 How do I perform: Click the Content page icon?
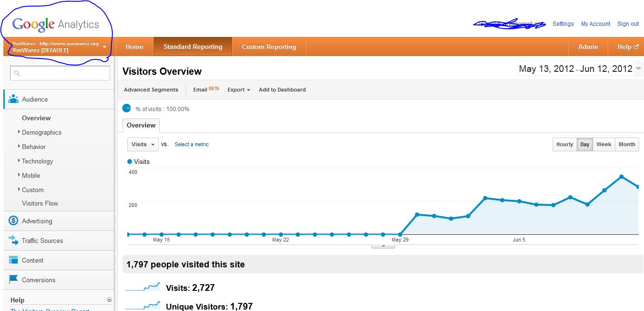[13, 260]
